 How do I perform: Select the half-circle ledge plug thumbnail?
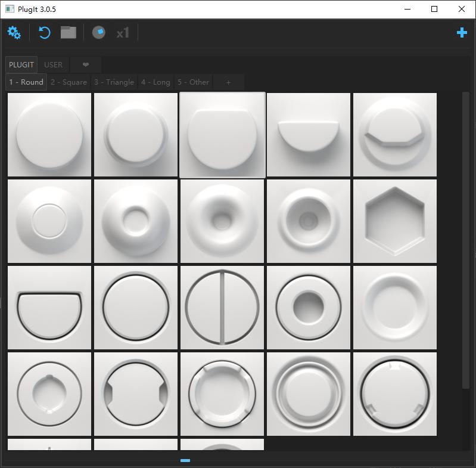(x=309, y=135)
